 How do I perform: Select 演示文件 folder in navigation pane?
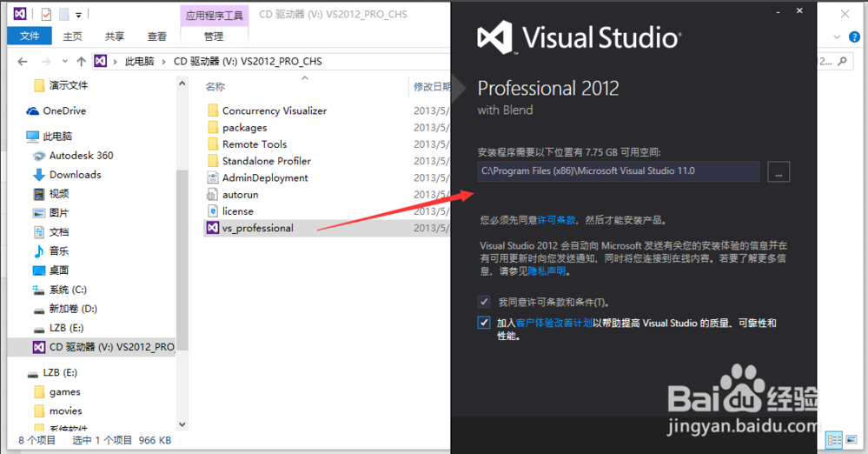click(68, 85)
